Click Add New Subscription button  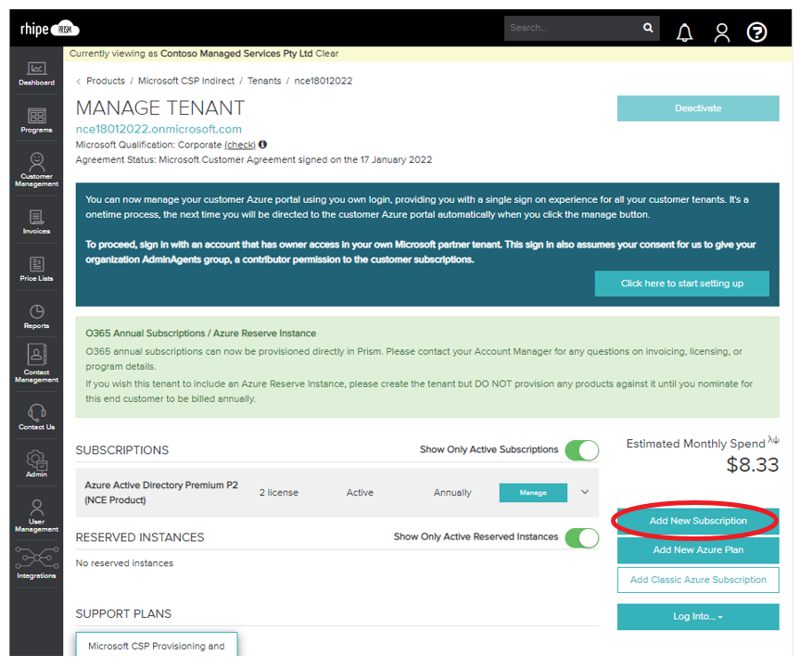pos(698,521)
